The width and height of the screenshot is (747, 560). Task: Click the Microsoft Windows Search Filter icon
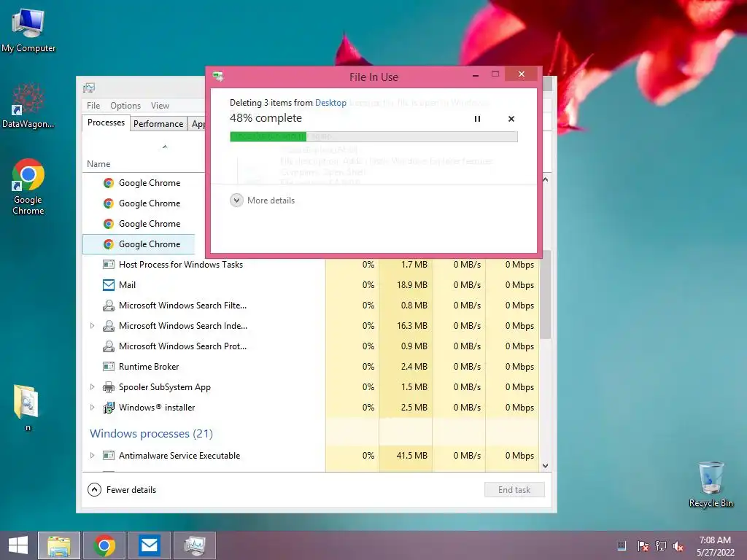click(x=109, y=306)
